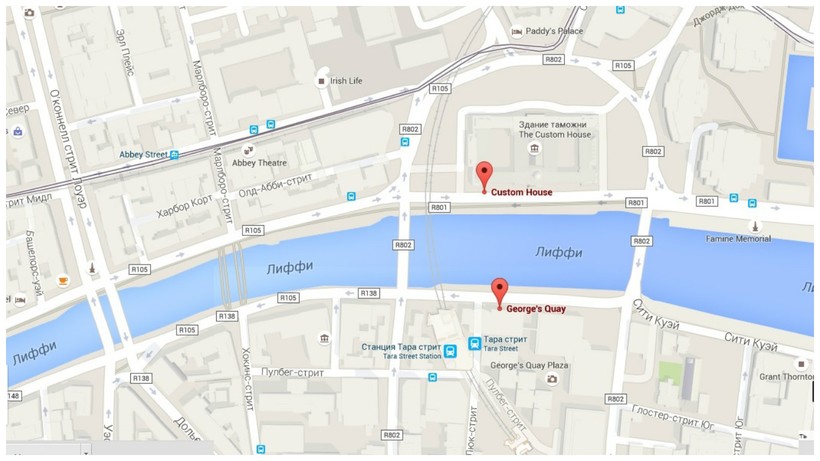Click the Grant Thornton building marker

[x=801, y=364]
